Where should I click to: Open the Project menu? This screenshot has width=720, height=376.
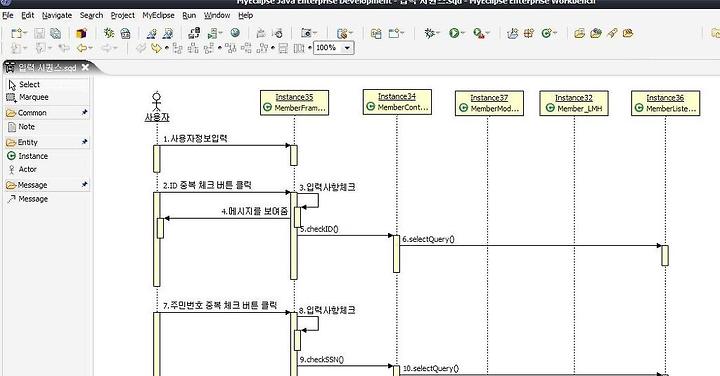coord(123,15)
